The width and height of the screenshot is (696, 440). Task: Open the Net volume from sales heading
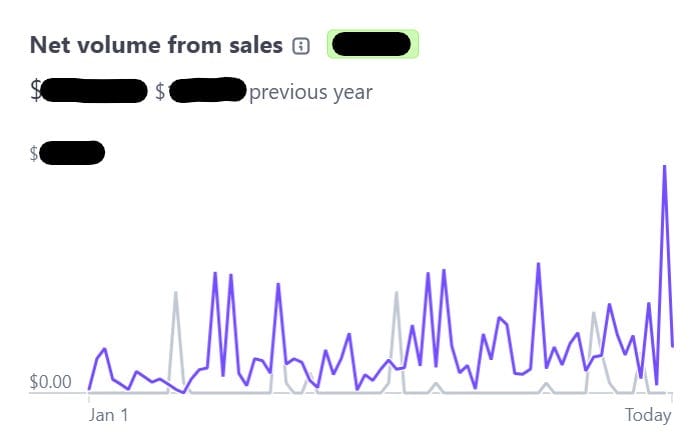point(156,44)
